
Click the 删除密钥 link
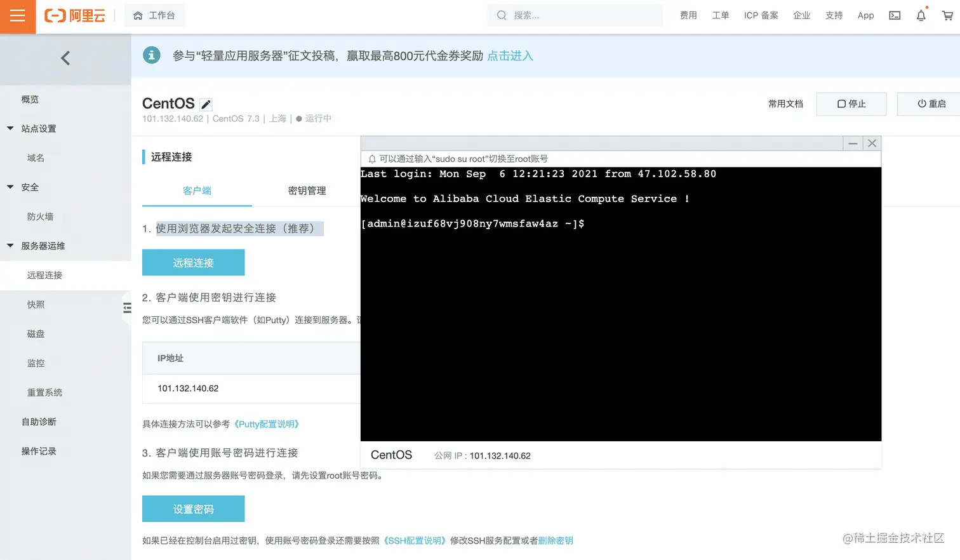tap(556, 540)
